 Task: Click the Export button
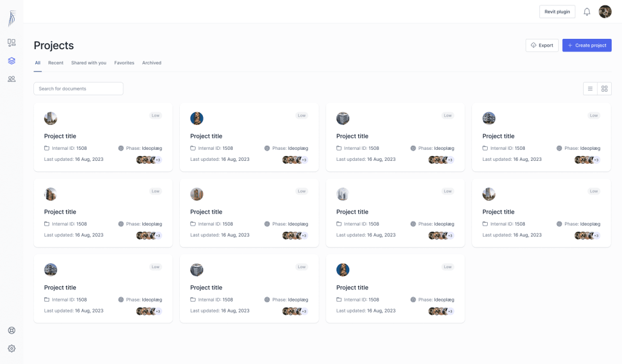coord(542,45)
